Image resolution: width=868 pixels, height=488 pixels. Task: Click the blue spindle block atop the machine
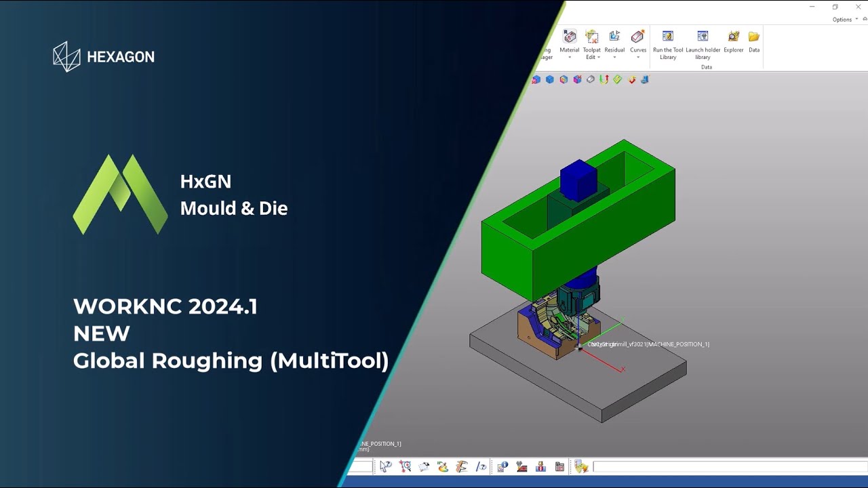click(x=578, y=180)
